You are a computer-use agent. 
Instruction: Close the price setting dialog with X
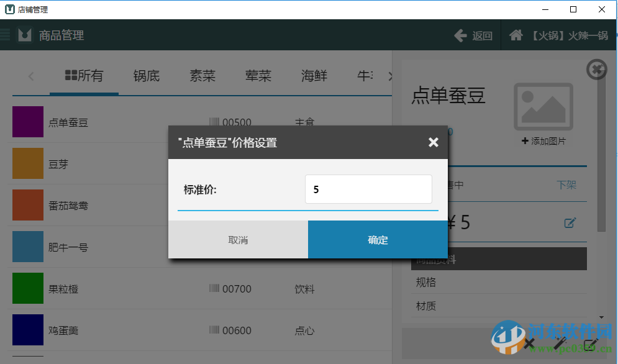tap(433, 142)
